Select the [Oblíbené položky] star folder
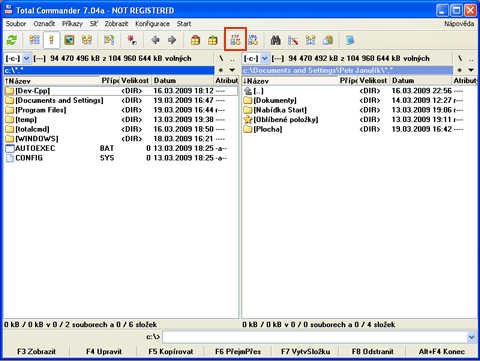Screen dimensions: 480x361 pos(359,119)
